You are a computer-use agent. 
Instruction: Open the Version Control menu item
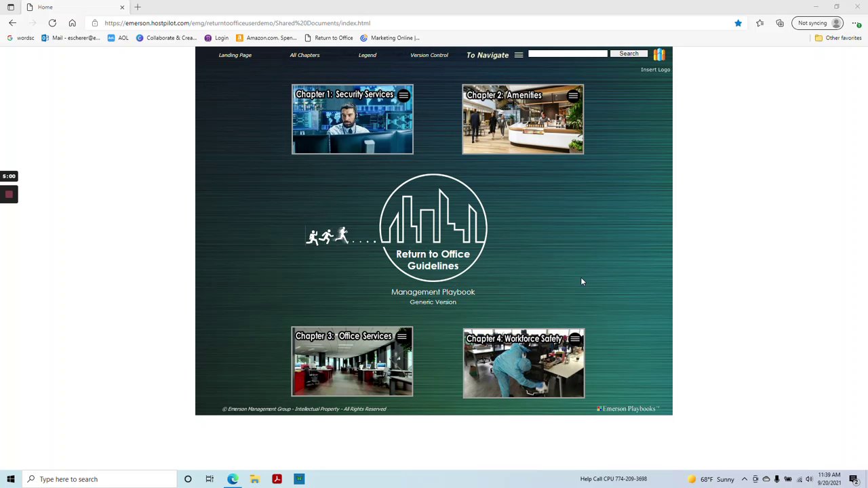coord(429,55)
